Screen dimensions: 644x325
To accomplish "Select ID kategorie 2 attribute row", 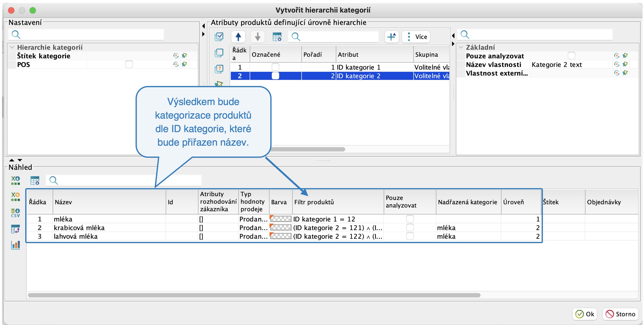I will [x=340, y=76].
